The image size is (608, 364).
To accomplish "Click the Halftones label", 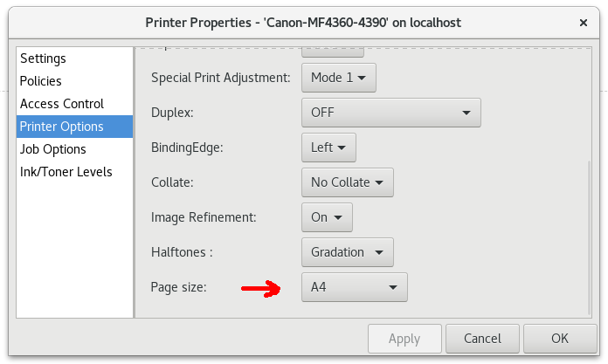I will tap(182, 252).
